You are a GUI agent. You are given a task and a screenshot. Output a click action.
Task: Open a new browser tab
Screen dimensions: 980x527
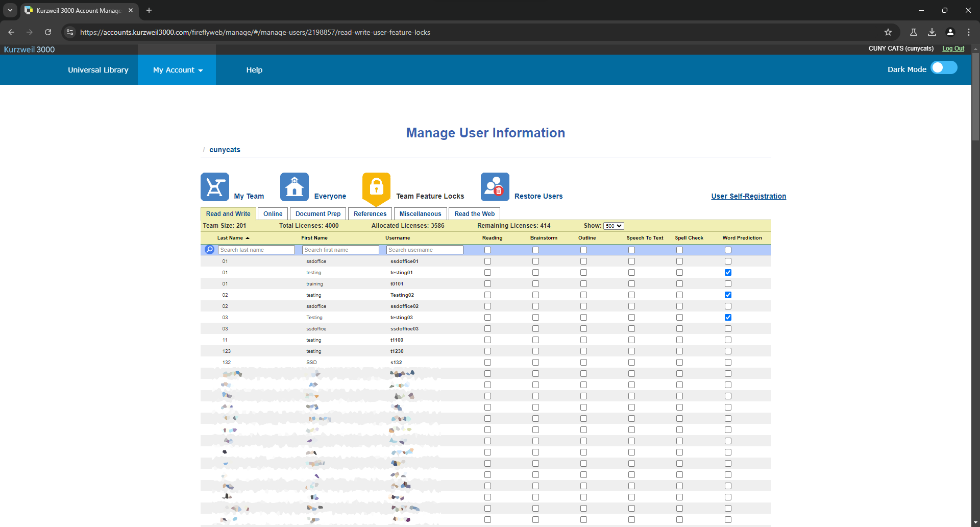tap(149, 10)
